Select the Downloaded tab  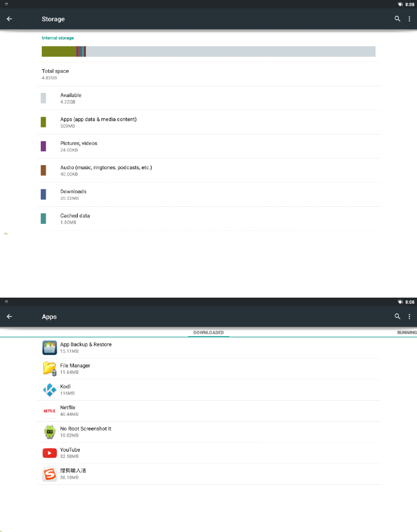208,332
